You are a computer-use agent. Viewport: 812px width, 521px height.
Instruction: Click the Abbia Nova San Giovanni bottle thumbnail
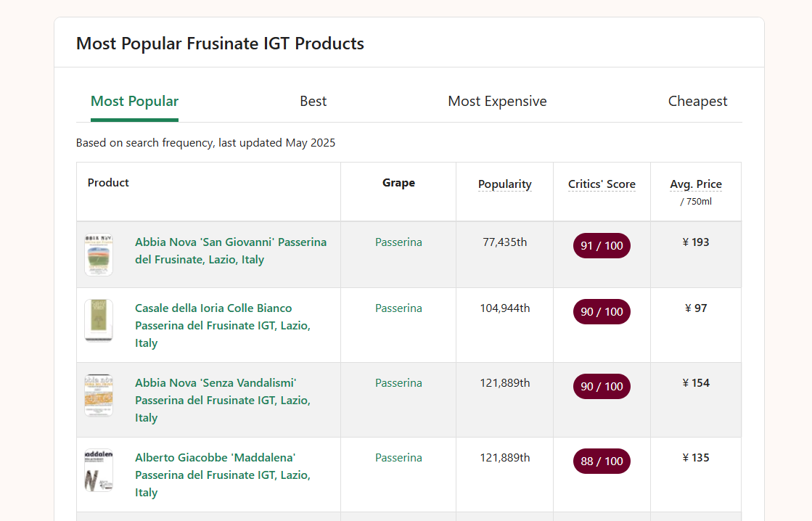(x=99, y=255)
